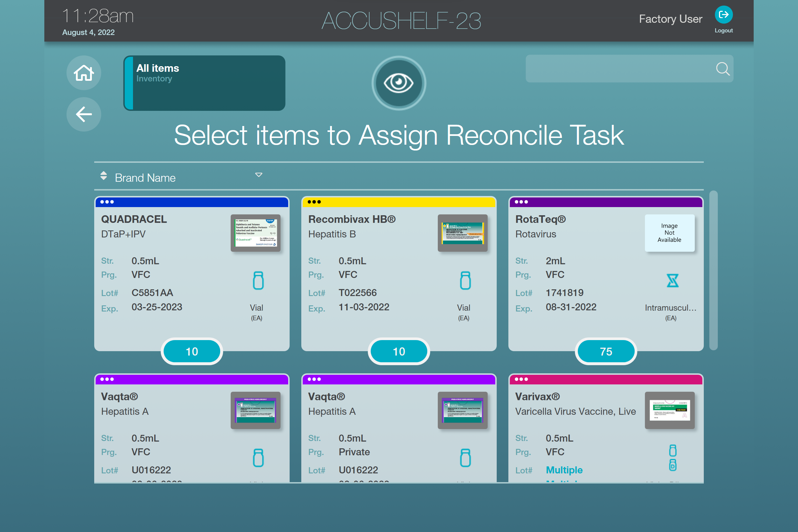The image size is (798, 532).
Task: Select the All items Inventory tab
Action: (204, 83)
